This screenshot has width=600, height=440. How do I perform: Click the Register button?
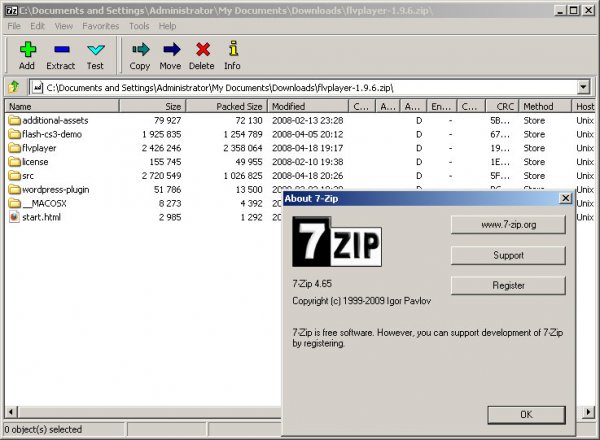(x=508, y=285)
